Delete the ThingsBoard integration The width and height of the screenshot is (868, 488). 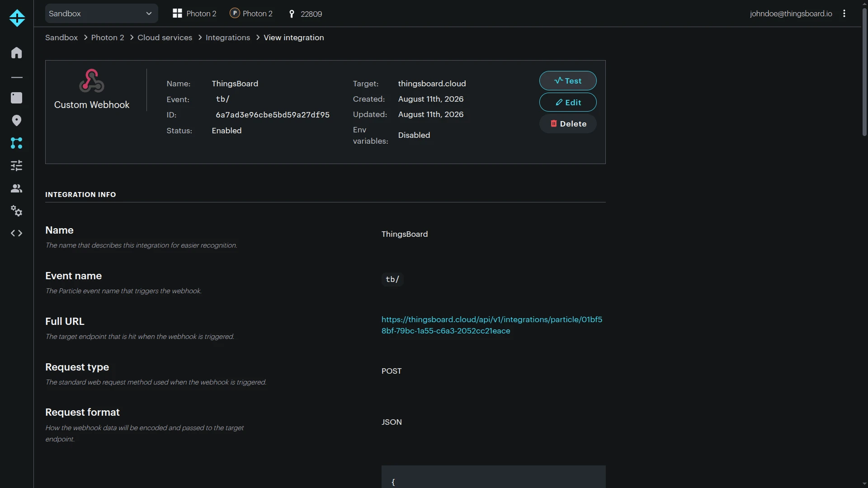coord(568,124)
